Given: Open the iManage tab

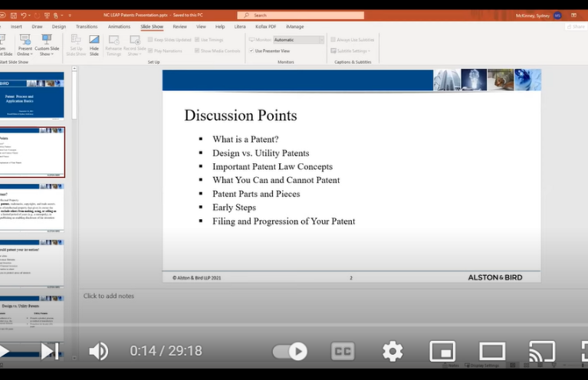Looking at the screenshot, I should [x=294, y=27].
